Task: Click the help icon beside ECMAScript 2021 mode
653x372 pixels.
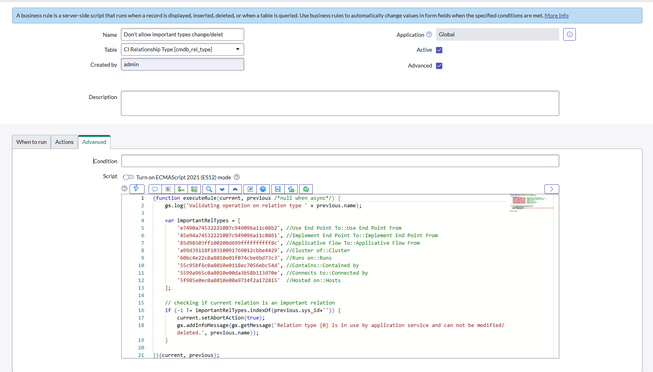Action: (237, 177)
